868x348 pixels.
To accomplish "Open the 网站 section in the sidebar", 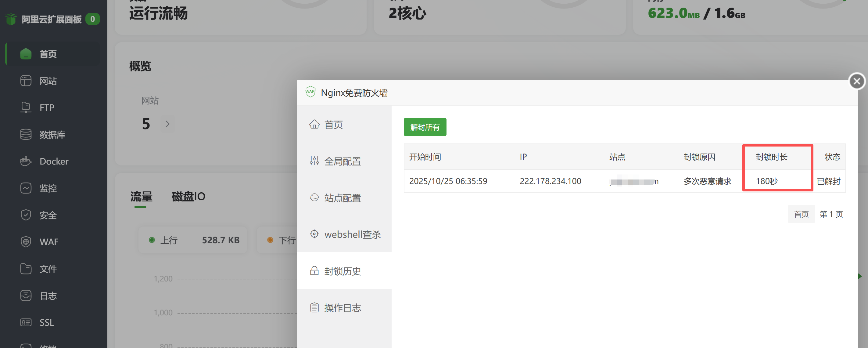I will (48, 81).
